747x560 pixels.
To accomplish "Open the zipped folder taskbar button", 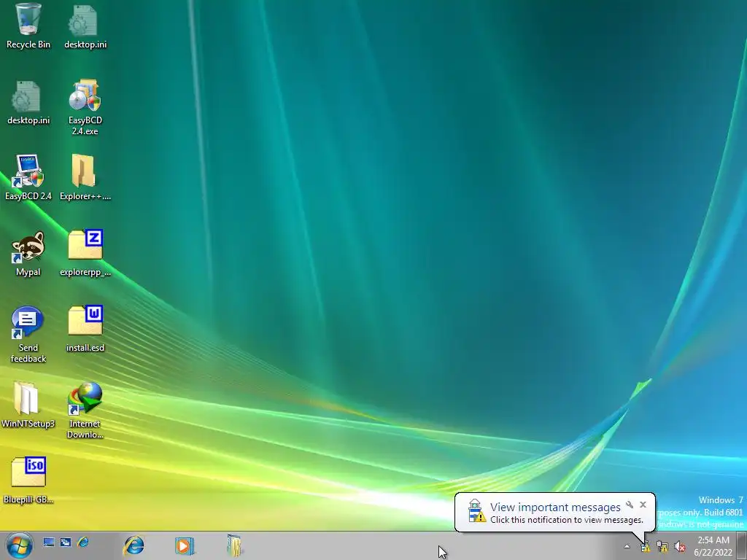I will pyautogui.click(x=234, y=545).
